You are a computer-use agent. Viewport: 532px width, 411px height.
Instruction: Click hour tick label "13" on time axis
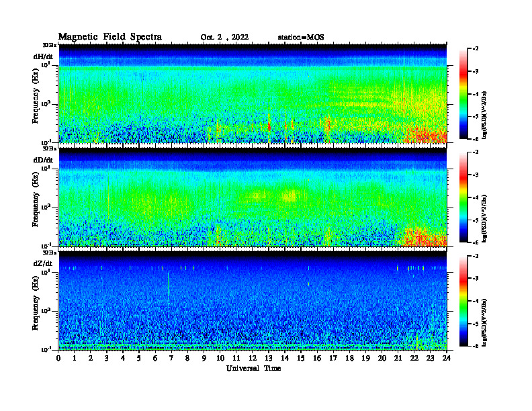click(269, 359)
